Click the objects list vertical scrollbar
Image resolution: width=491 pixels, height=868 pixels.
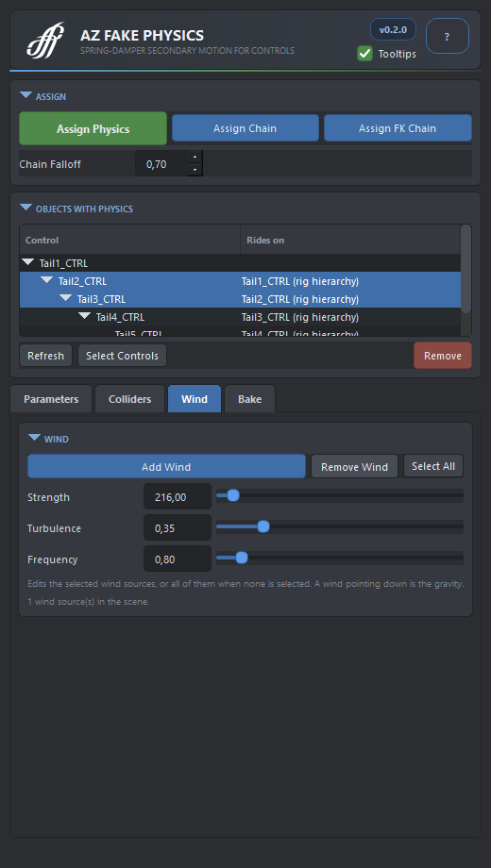pos(466,269)
